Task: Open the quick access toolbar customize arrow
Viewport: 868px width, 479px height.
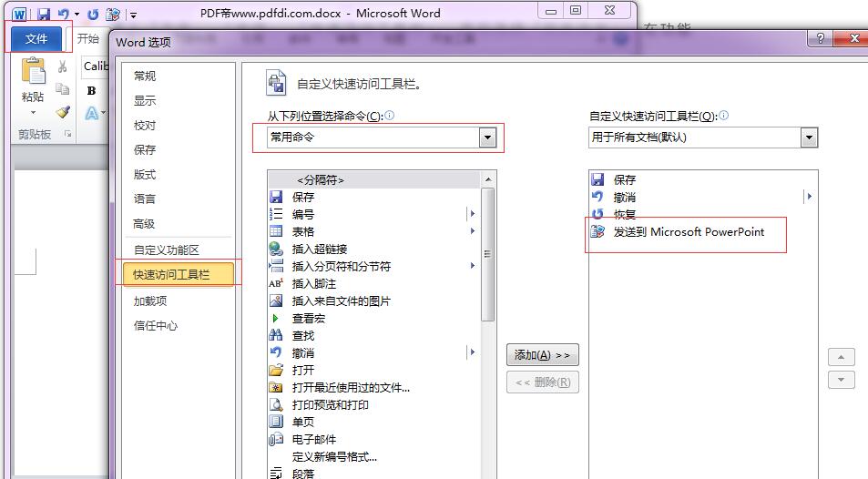Action: point(133,15)
